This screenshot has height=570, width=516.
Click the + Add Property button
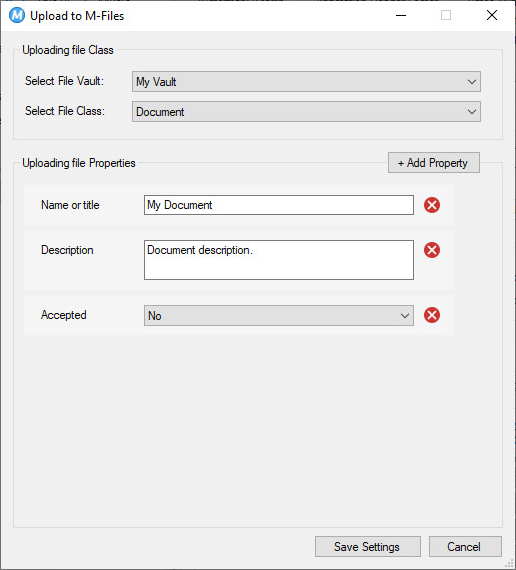click(x=434, y=162)
